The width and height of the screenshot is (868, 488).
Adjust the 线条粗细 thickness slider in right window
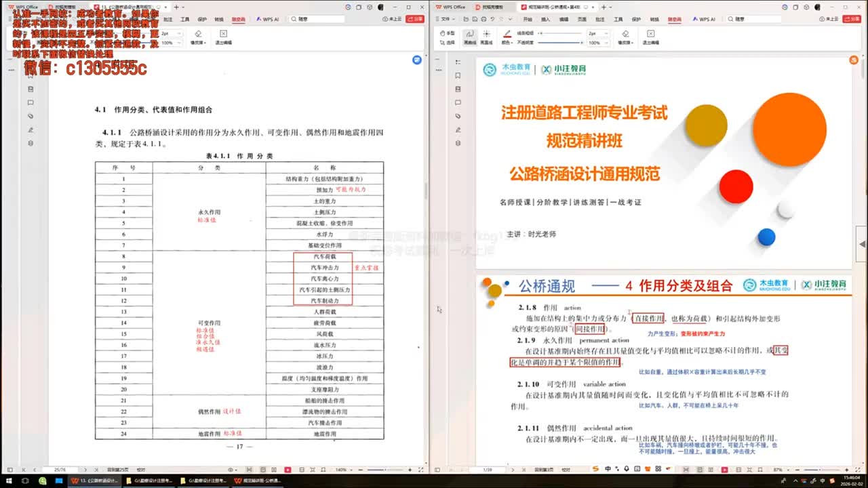point(559,33)
